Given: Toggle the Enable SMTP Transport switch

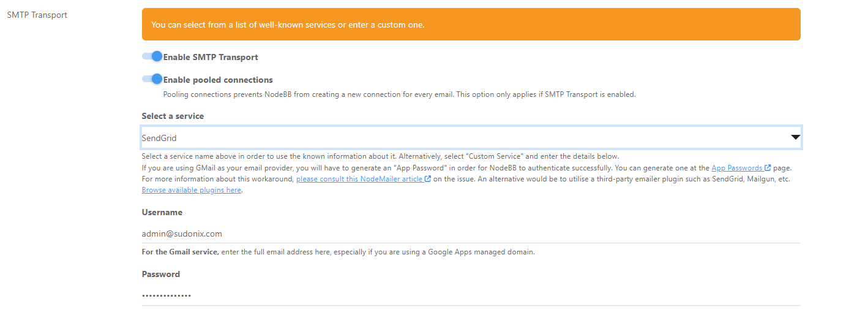Looking at the screenshot, I should point(152,56).
